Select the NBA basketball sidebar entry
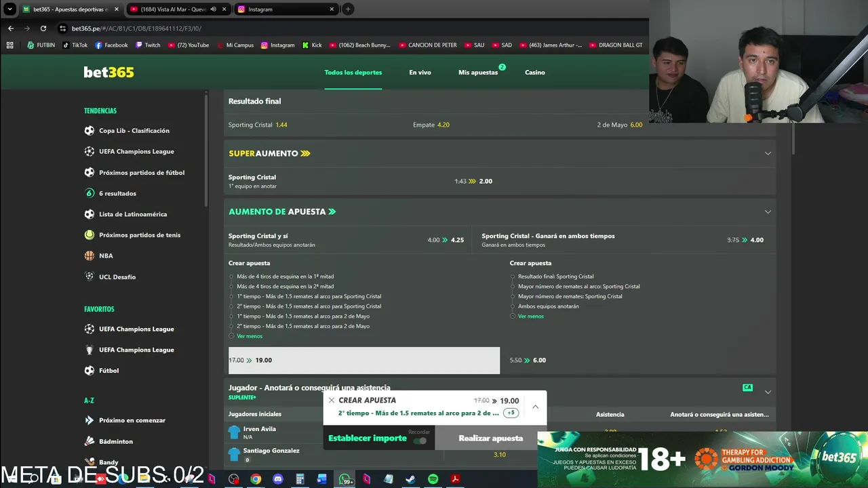Viewport: 868px width, 488px height. click(x=99, y=256)
